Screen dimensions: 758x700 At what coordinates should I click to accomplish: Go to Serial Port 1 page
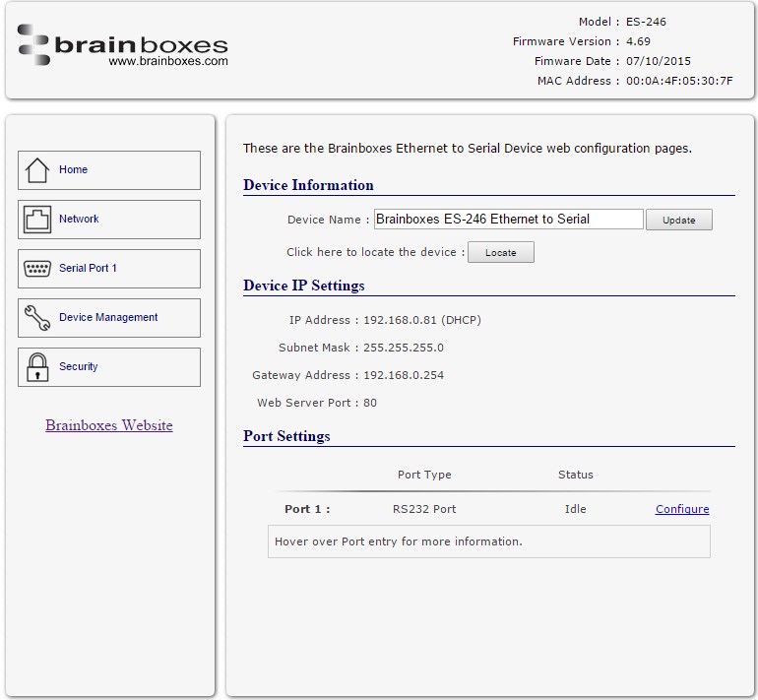[109, 269]
